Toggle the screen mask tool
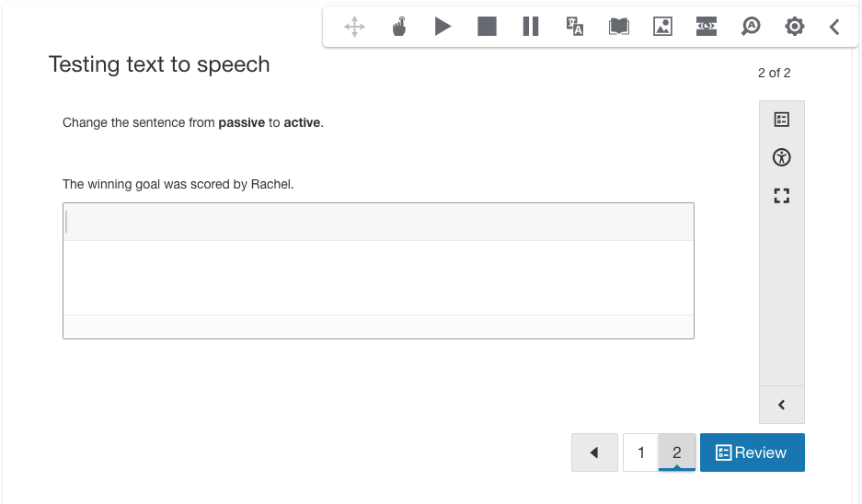 [706, 27]
